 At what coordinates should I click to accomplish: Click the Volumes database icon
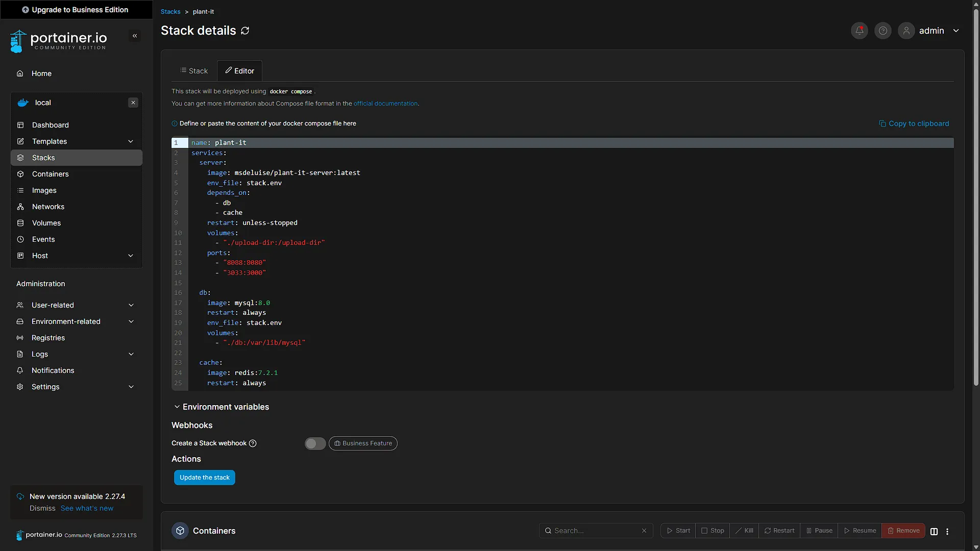coord(20,223)
